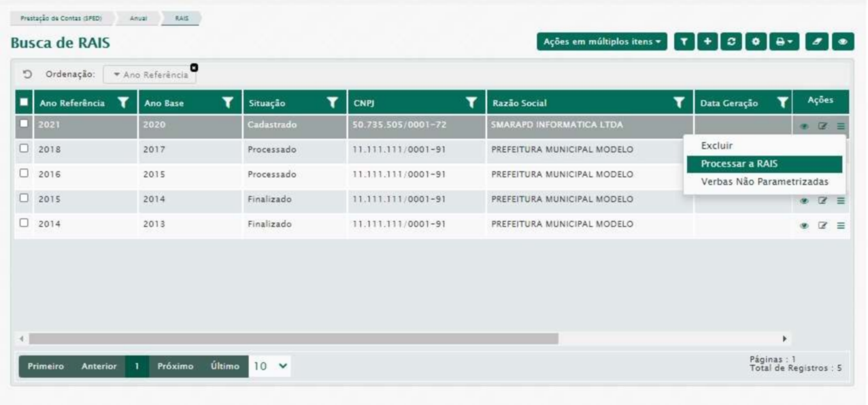Click the filter funnel button in top toolbar

(685, 42)
